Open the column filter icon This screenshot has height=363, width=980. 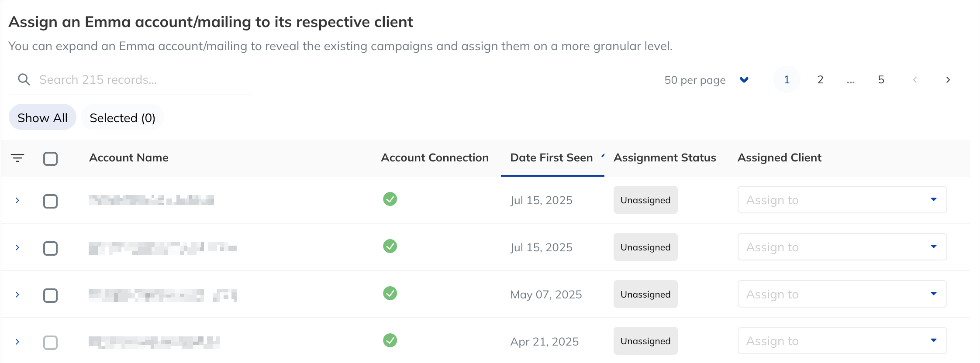pyautogui.click(x=17, y=158)
